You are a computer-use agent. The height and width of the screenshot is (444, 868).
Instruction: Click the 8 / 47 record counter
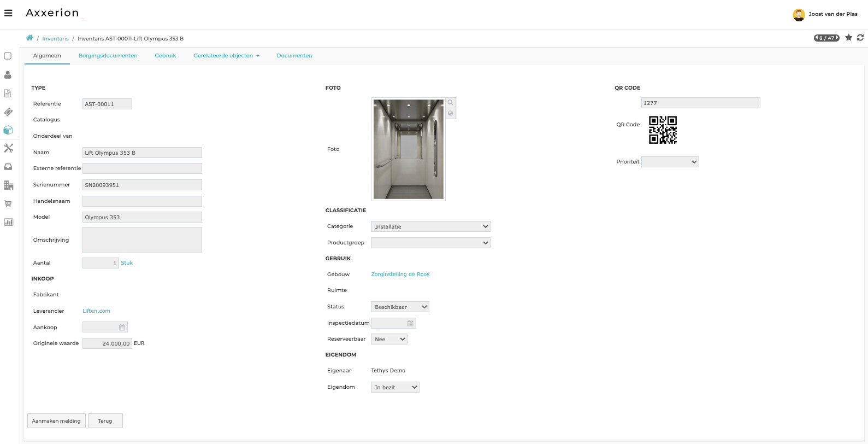pyautogui.click(x=826, y=38)
